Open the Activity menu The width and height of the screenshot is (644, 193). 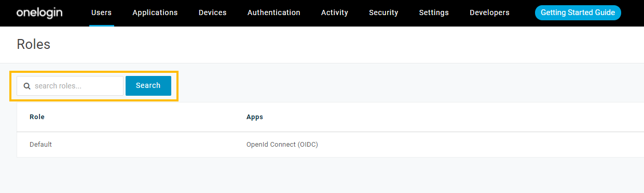(335, 12)
